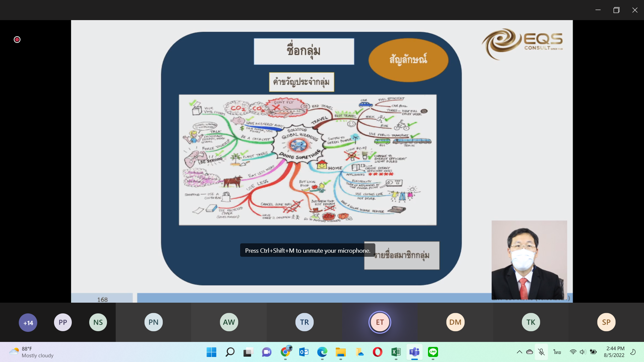Open weather widget 88°F Mostly cloudy
Viewport: 644px width, 362px height.
coord(31,352)
